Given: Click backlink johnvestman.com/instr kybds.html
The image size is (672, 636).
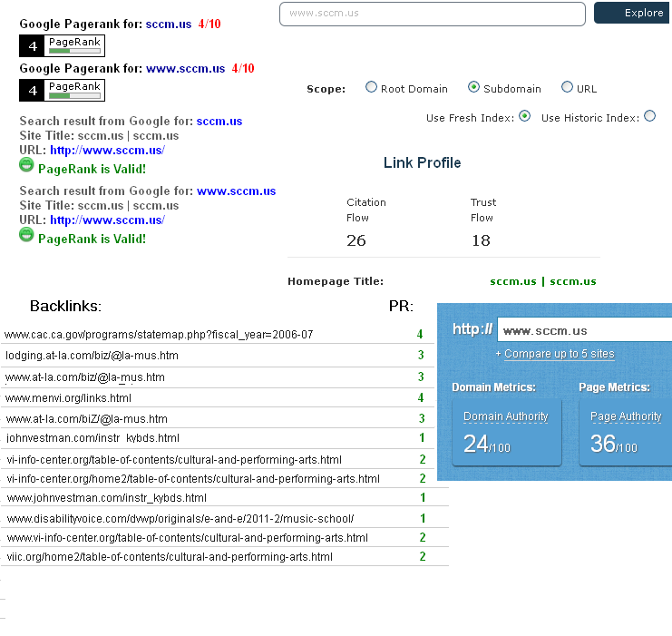Looking at the screenshot, I should pos(93,438).
